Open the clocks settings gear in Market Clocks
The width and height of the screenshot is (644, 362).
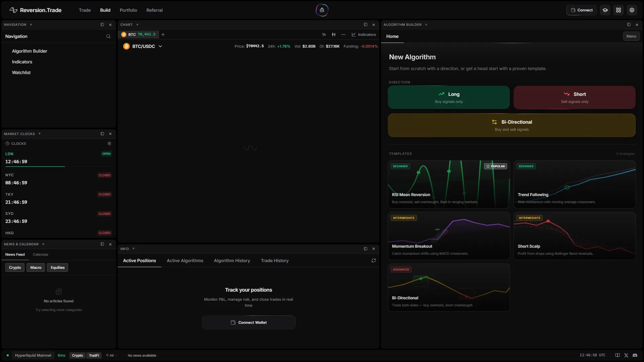pyautogui.click(x=109, y=143)
